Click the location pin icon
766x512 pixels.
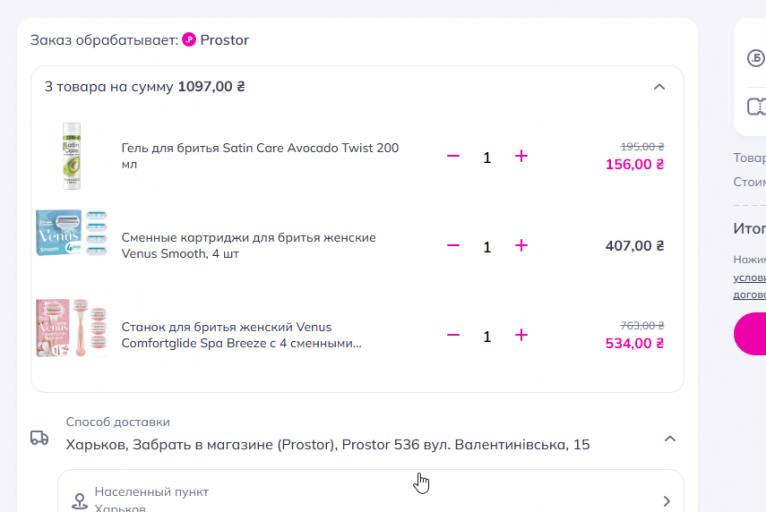tap(79, 501)
